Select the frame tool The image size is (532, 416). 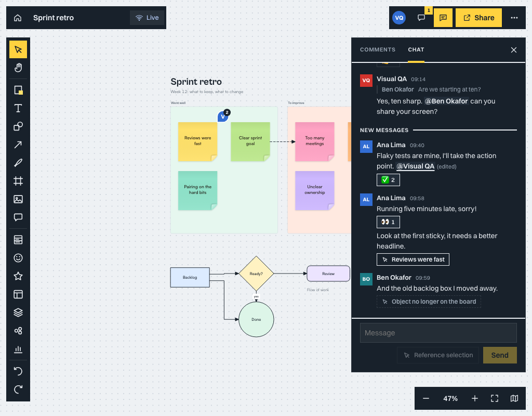coord(18,181)
